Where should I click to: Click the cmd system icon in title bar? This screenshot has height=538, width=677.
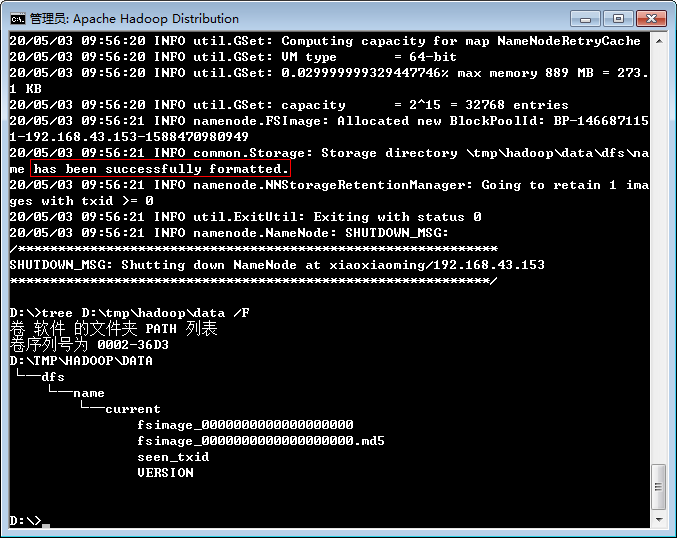[x=18, y=19]
